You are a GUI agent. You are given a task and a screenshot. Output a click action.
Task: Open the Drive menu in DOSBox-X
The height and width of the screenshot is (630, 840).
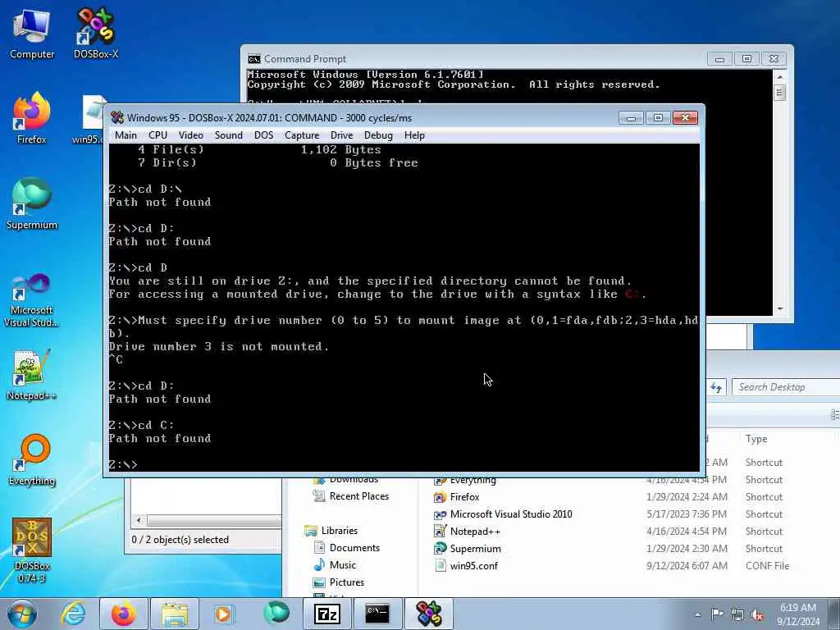341,135
